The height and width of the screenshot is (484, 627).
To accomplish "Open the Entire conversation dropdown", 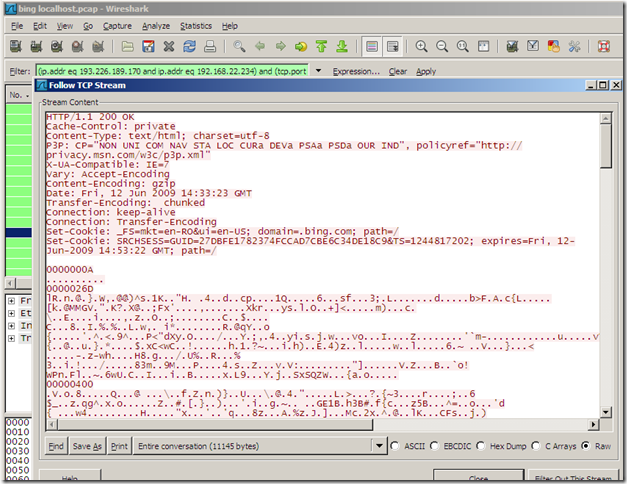I will click(379, 446).
